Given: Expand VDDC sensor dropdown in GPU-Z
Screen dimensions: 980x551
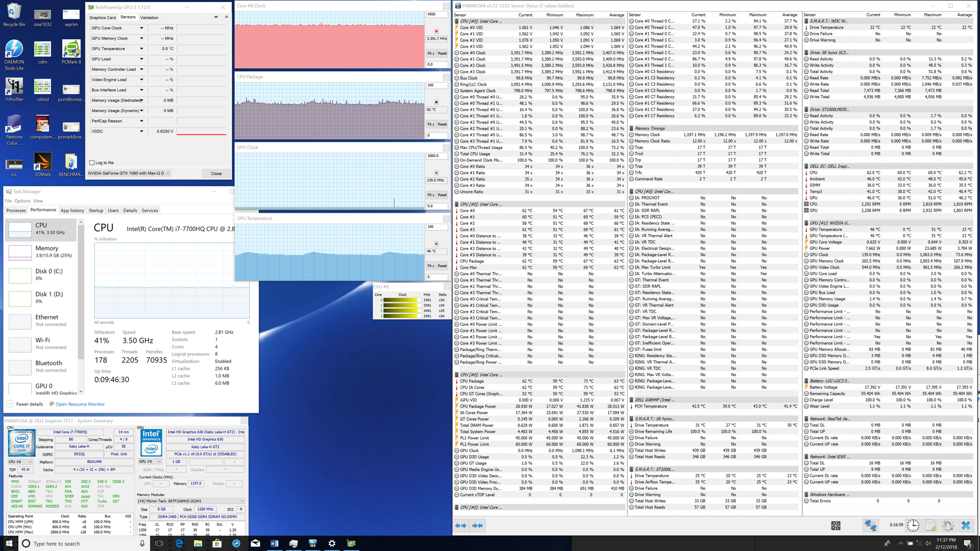Looking at the screenshot, I should [x=141, y=131].
